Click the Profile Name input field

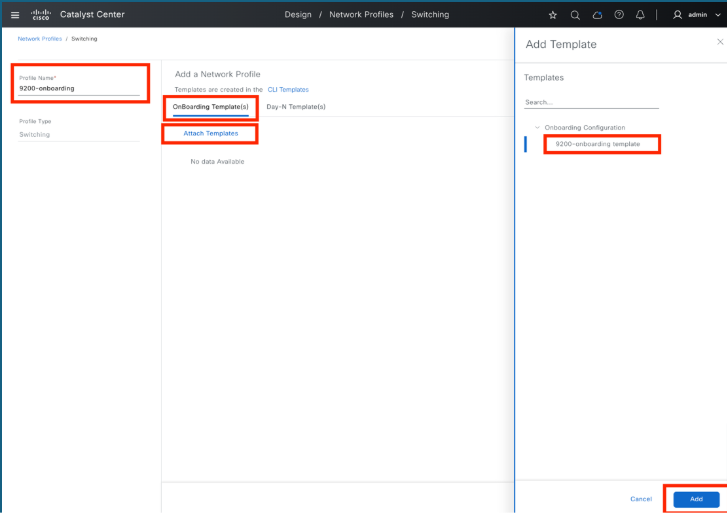[x=79, y=88]
